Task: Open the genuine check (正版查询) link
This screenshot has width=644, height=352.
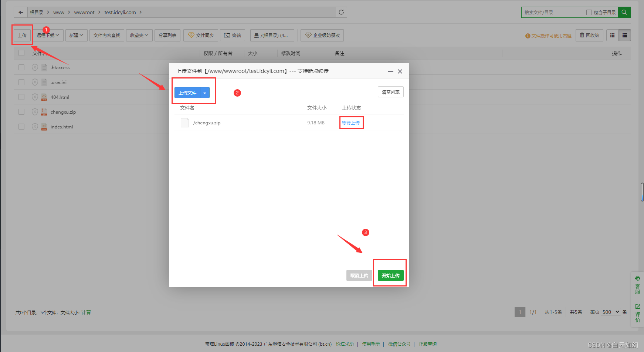Action: (428, 344)
